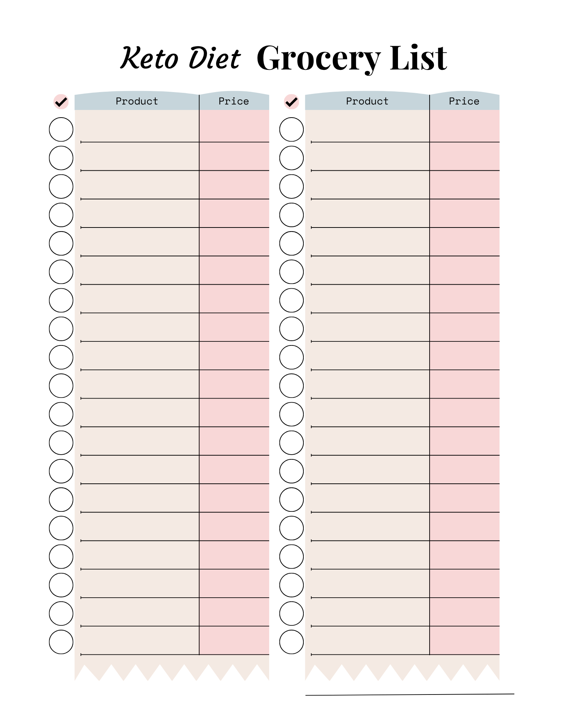Check the first circle in left column

pyautogui.click(x=61, y=129)
